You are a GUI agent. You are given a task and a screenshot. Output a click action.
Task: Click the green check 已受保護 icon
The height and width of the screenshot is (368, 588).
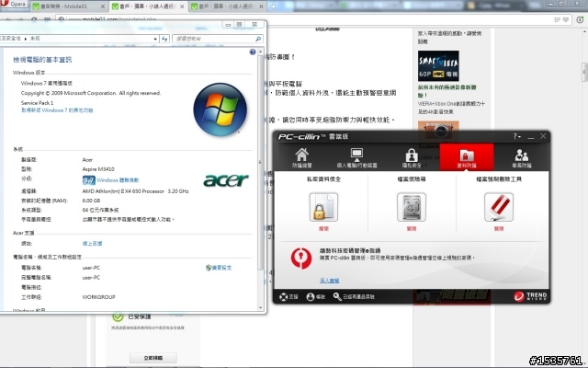click(x=118, y=316)
